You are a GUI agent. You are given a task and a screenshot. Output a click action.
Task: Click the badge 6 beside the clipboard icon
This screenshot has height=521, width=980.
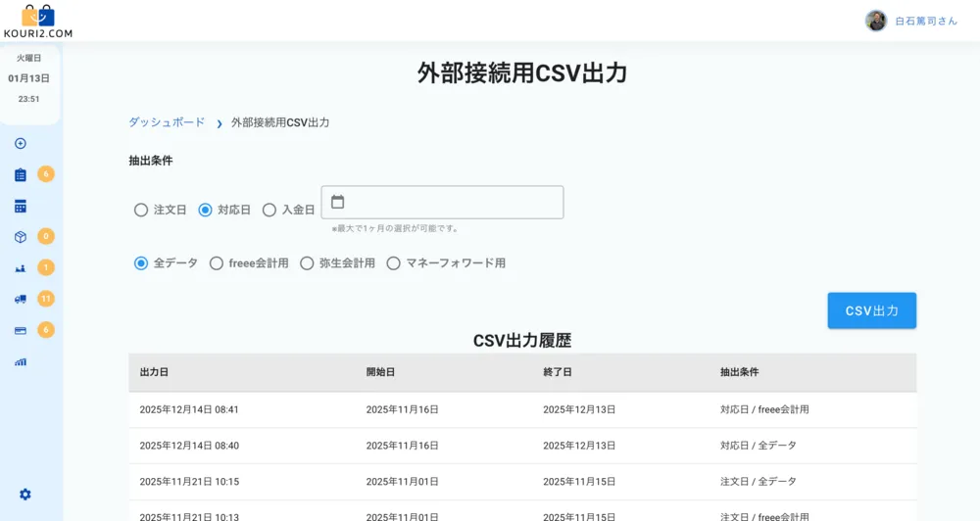[46, 173]
